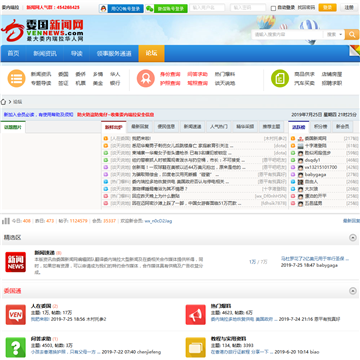Screen dimensions: 360x360
Task: Click the orange 登录 login button
Action: point(327,7)
